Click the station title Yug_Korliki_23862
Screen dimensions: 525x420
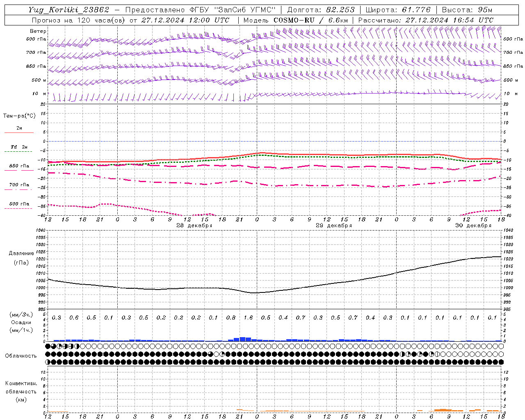(69, 10)
